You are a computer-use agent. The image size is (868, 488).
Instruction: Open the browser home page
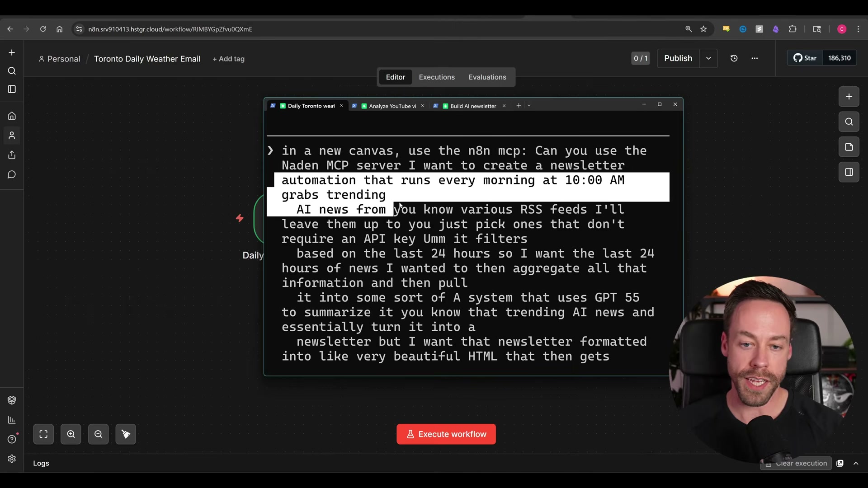[59, 29]
